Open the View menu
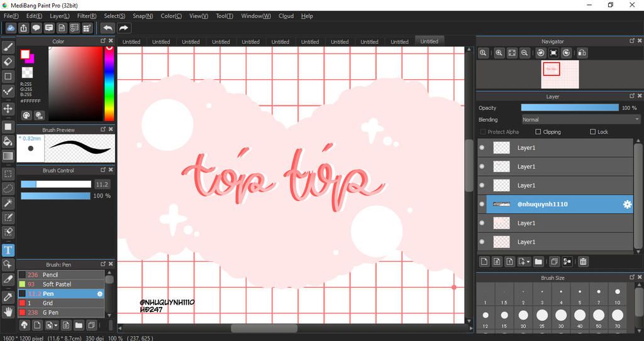The image size is (644, 341). click(198, 16)
